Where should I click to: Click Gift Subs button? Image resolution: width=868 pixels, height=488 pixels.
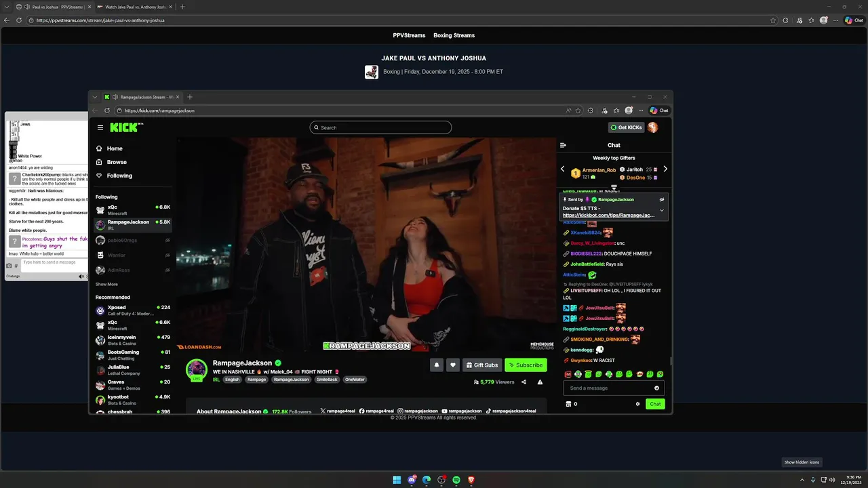point(482,365)
